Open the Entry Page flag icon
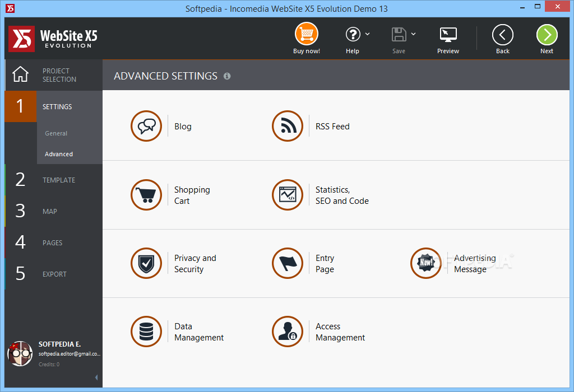Screen dimensions: 574x392 coord(288,263)
